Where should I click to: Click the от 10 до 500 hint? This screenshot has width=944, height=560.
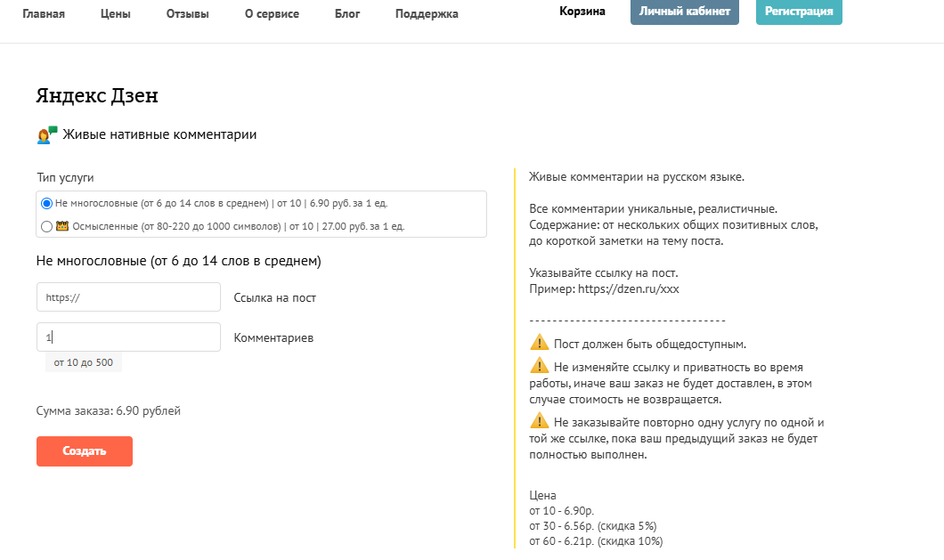click(84, 362)
